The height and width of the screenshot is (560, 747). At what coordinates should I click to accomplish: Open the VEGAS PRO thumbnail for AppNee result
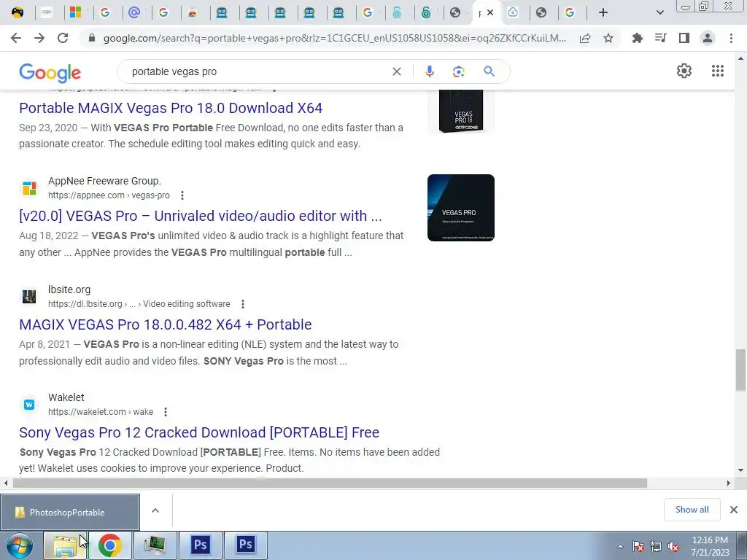pyautogui.click(x=461, y=208)
